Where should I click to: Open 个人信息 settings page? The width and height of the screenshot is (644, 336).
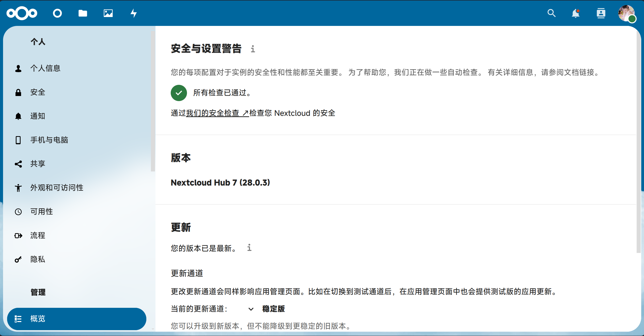(77, 68)
